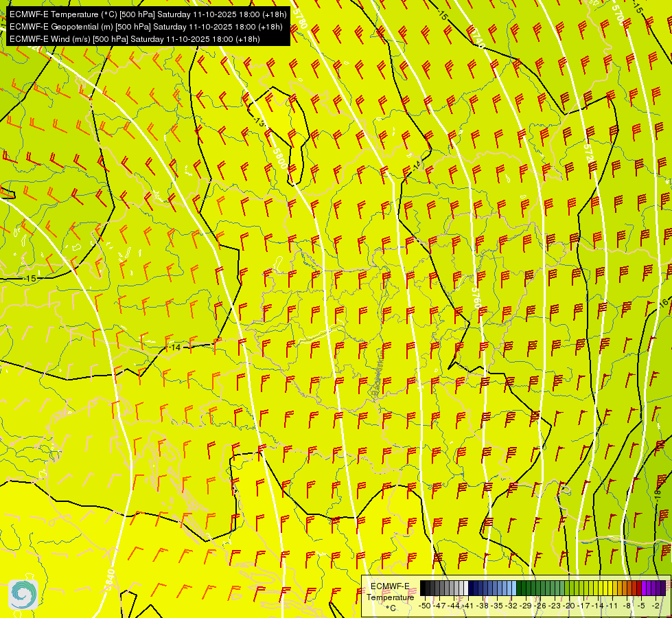This screenshot has width=672, height=618.
Task: Click the 5720 geopotential contour label
Action: click(x=588, y=154)
